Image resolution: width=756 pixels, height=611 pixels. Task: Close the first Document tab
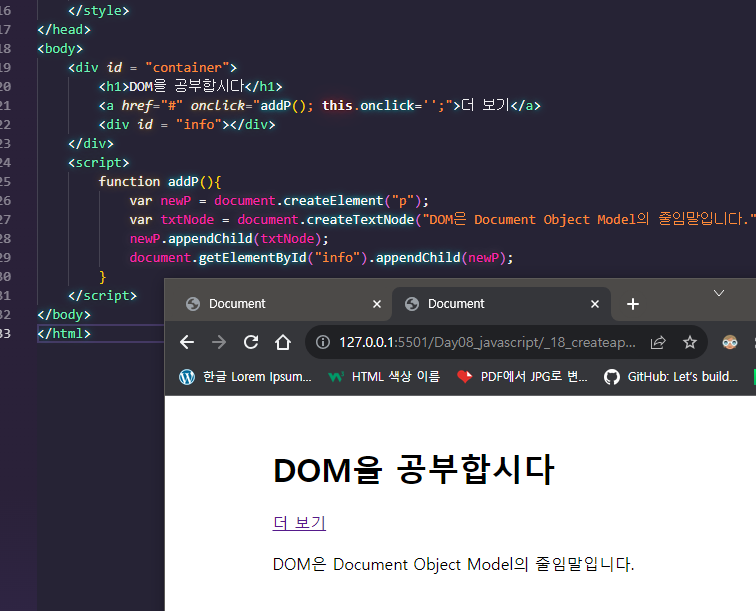[377, 304]
